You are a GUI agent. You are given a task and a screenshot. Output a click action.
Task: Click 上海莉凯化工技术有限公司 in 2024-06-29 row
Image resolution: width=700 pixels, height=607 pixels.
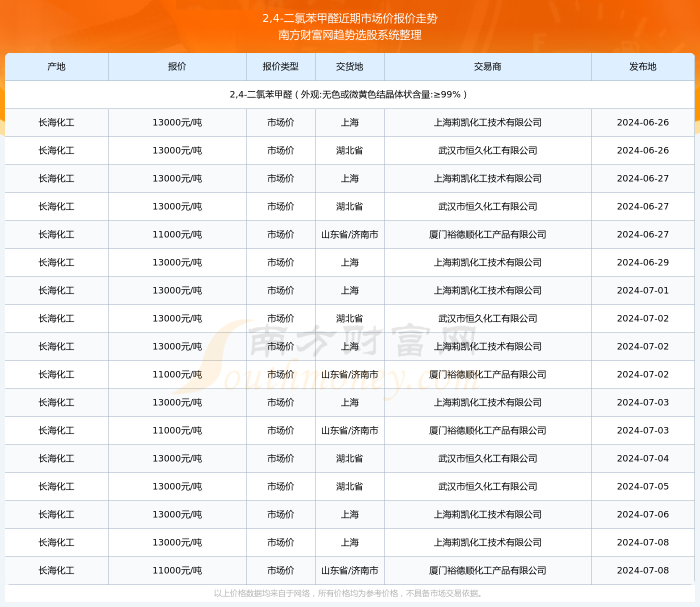click(487, 262)
